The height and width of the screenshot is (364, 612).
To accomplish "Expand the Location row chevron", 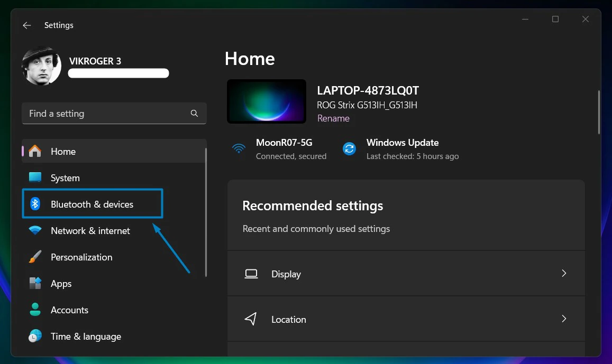I will pyautogui.click(x=564, y=319).
